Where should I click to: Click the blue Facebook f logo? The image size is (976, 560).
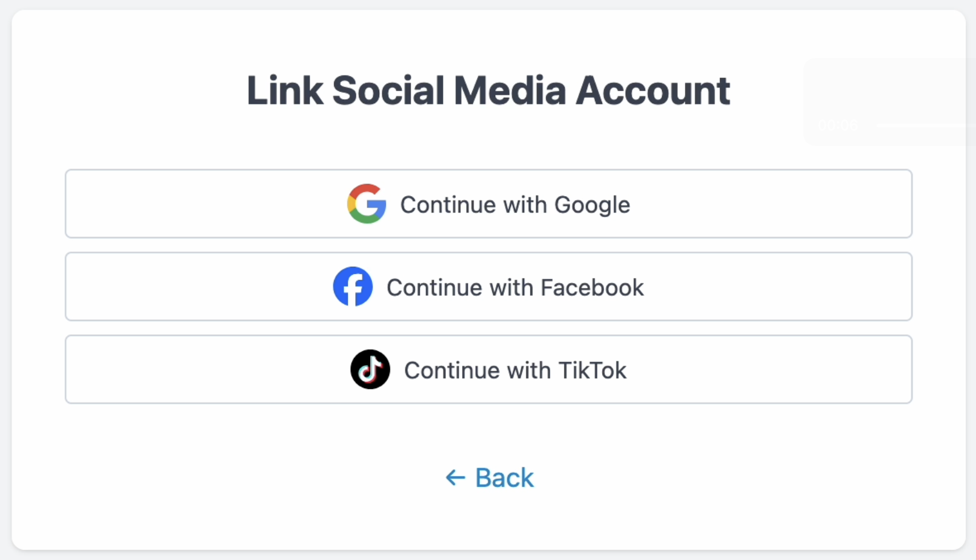pos(353,287)
